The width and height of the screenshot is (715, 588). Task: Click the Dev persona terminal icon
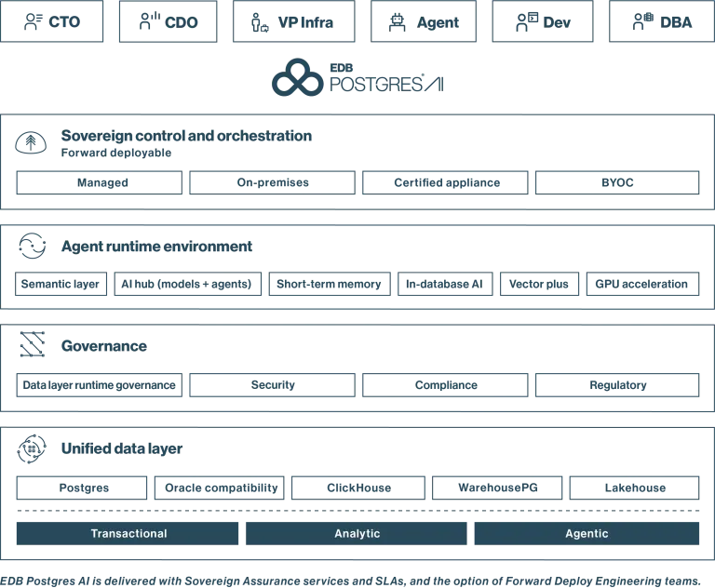click(527, 22)
